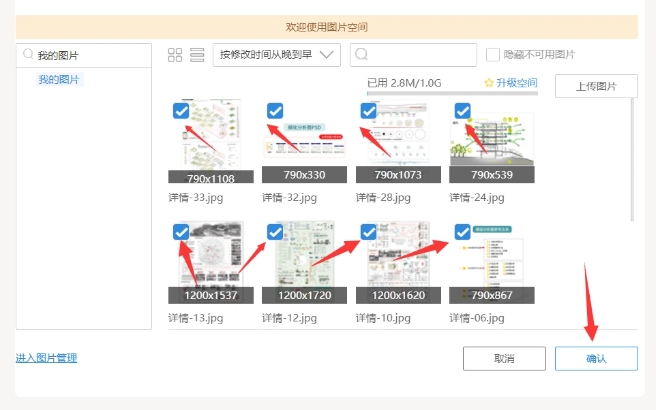Click file name 详情-28.jpg
The image size is (656, 410).
[383, 197]
